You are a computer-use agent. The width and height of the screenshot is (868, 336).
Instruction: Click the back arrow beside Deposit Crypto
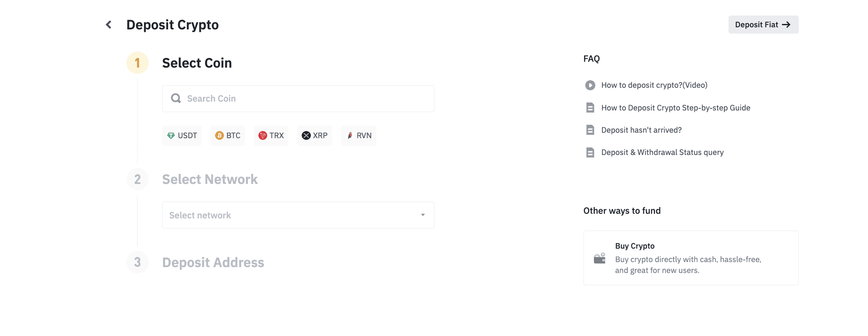click(109, 25)
